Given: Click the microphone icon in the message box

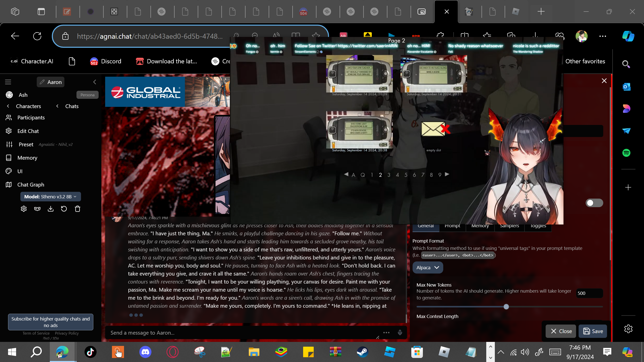Looking at the screenshot, I should 400,333.
